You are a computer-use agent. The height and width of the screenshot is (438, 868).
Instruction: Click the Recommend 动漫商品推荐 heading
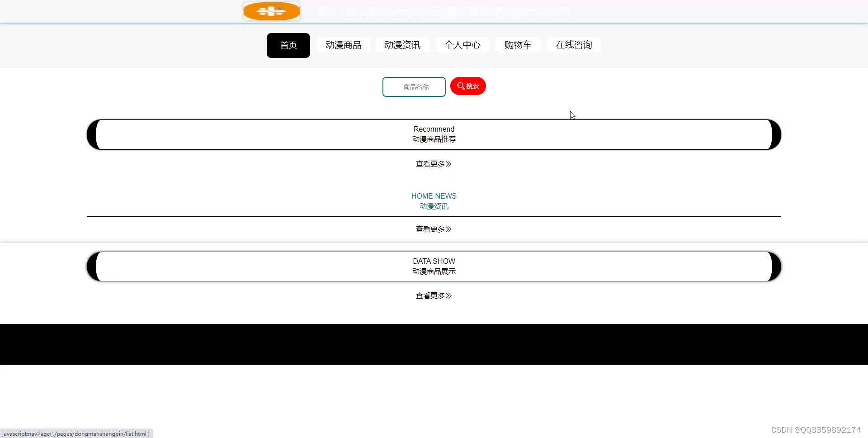[x=434, y=134]
